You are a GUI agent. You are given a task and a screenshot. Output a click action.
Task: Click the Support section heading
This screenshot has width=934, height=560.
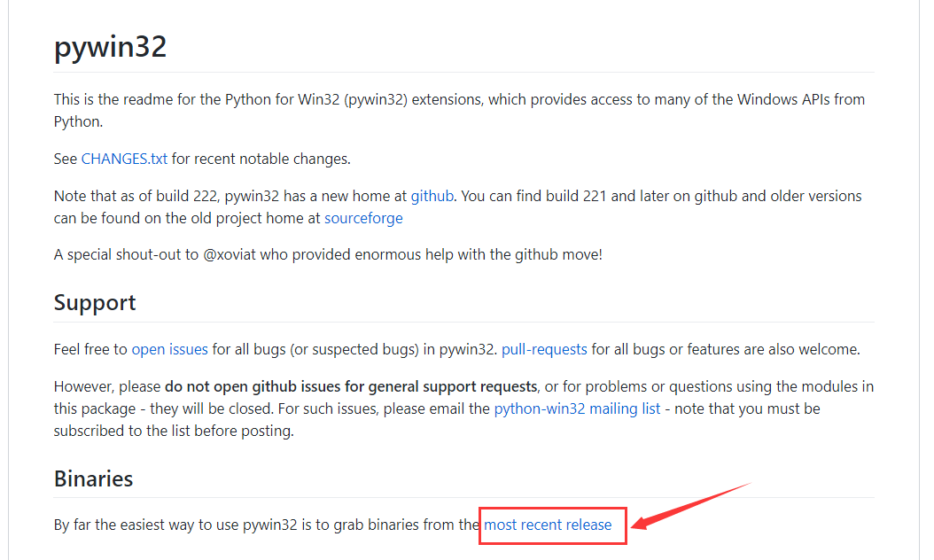[x=95, y=303]
